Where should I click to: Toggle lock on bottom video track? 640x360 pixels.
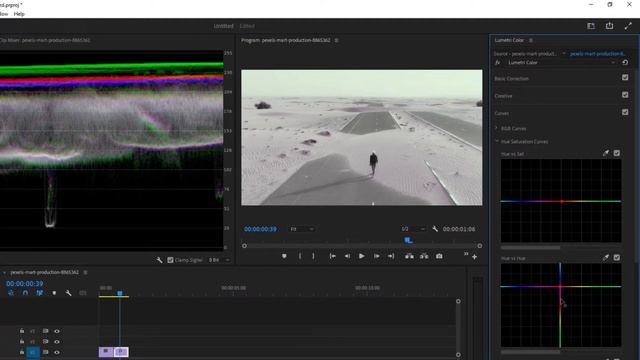tap(22, 352)
